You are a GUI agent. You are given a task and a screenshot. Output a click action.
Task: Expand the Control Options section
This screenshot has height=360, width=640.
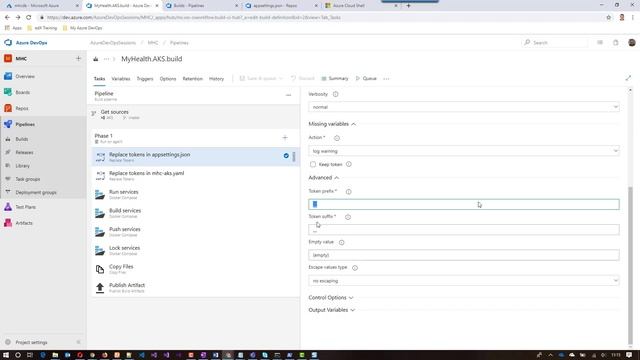tap(331, 298)
